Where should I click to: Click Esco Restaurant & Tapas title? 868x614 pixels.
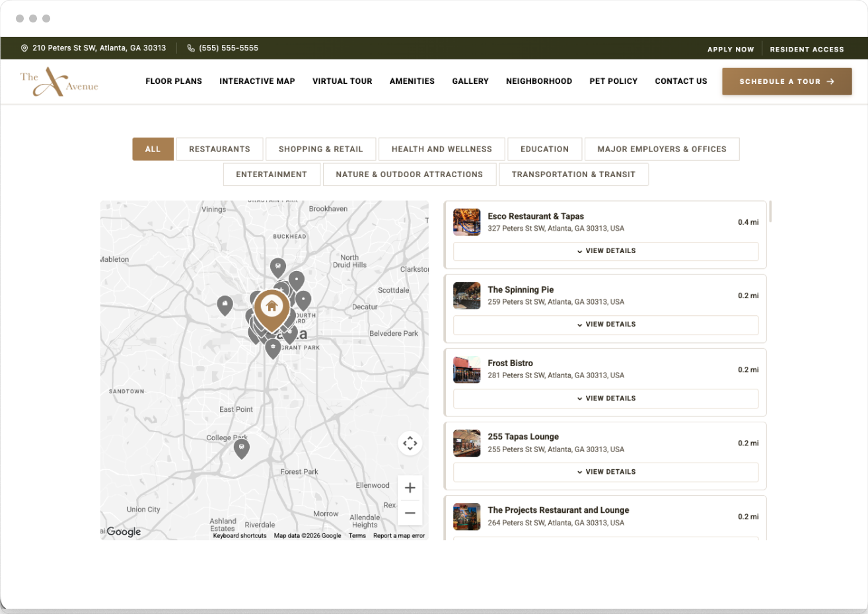(x=536, y=216)
